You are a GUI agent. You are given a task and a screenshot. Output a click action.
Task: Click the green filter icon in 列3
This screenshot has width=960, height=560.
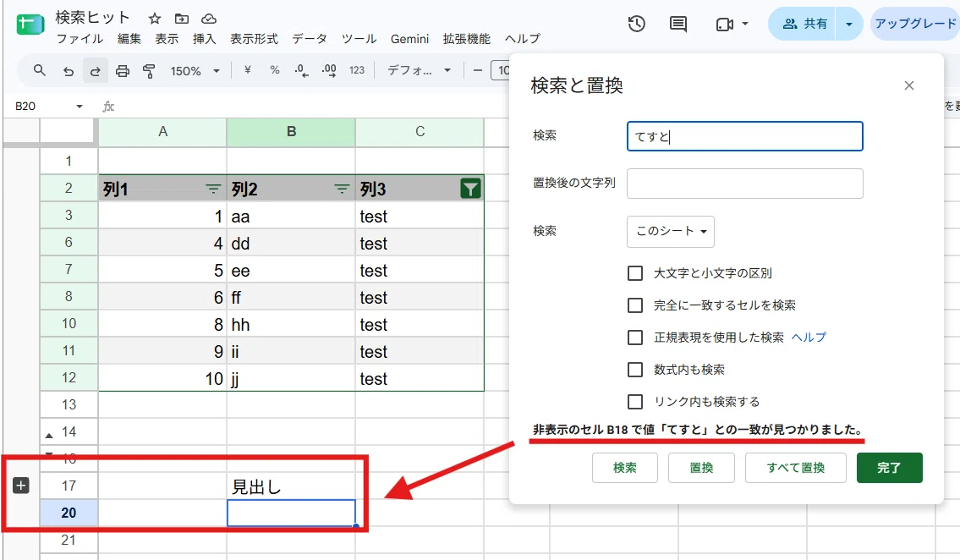point(470,189)
